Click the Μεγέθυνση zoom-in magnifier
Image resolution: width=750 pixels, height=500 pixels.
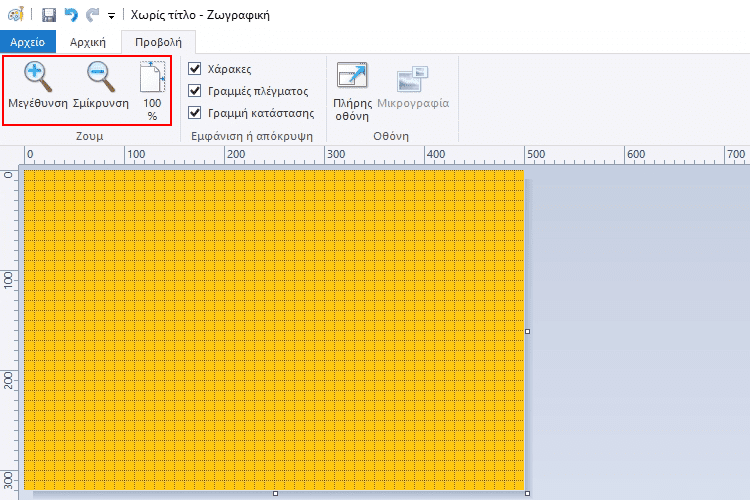pyautogui.click(x=37, y=78)
